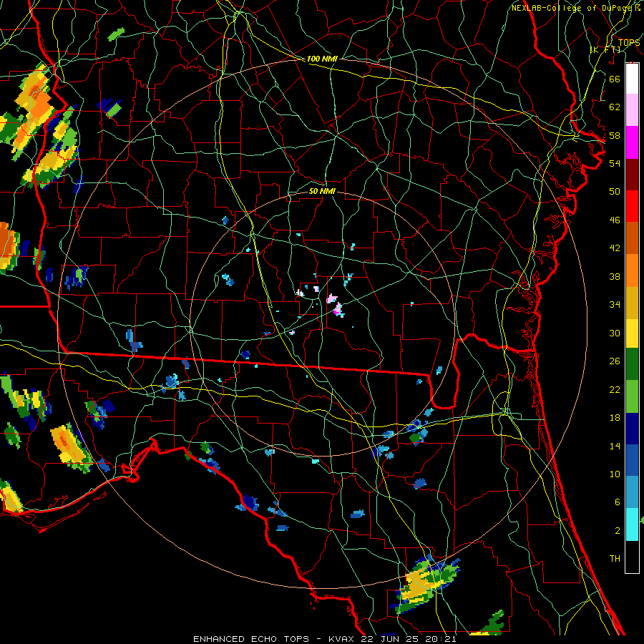Click the 'TOPS' legend title

click(x=629, y=43)
